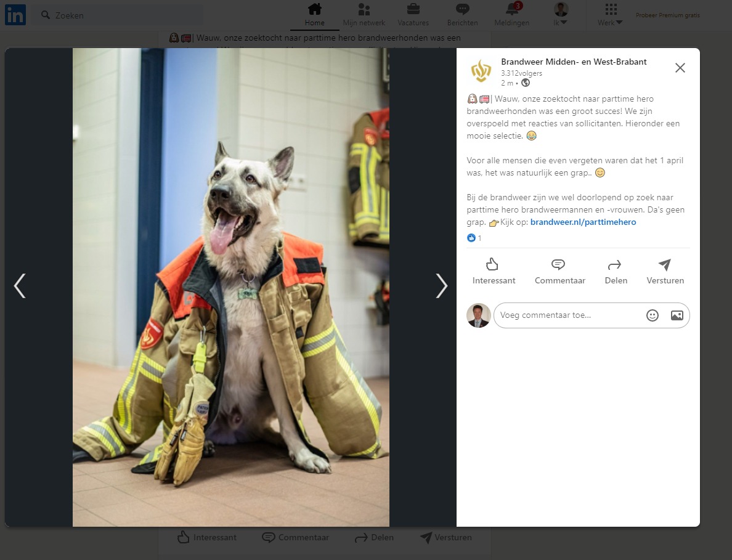This screenshot has height=560, width=732.
Task: Click the globe visibility icon
Action: (x=526, y=83)
